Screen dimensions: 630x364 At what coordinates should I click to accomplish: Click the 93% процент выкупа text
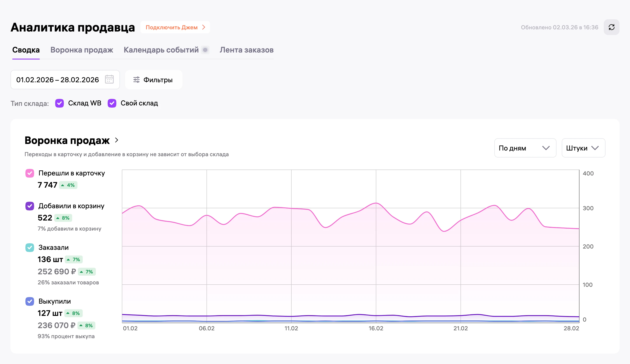point(66,336)
